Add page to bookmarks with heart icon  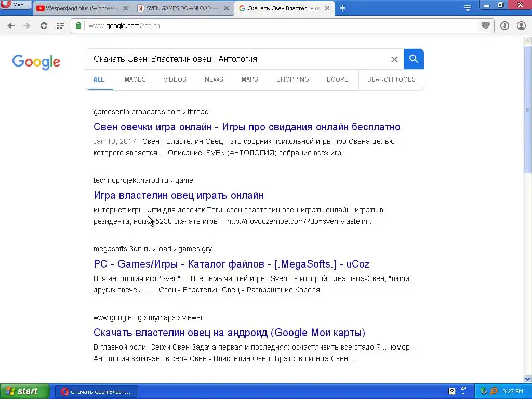(486, 25)
